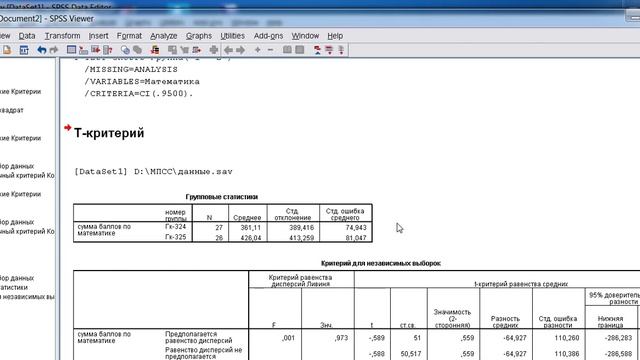Screen dimensions: 640x360
Task: Click the standard error 74,943 cell
Action: point(356,227)
